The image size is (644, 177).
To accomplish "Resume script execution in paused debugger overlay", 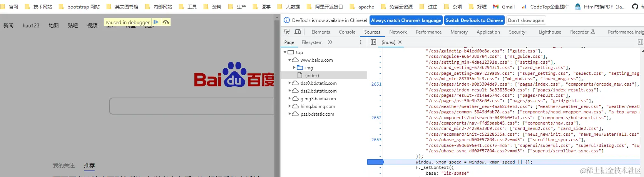I will point(156,22).
